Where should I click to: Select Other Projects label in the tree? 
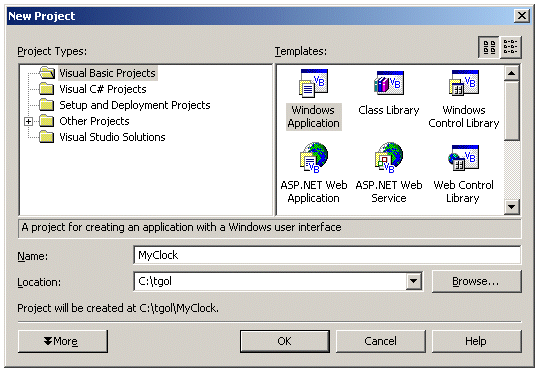(94, 121)
